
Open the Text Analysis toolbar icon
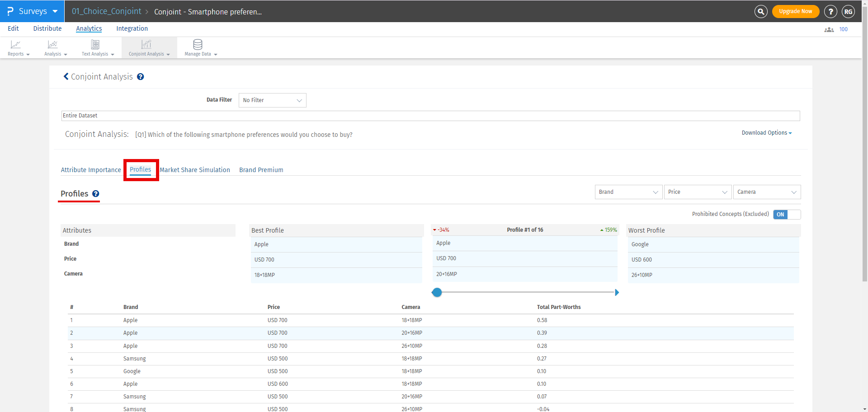(x=95, y=45)
